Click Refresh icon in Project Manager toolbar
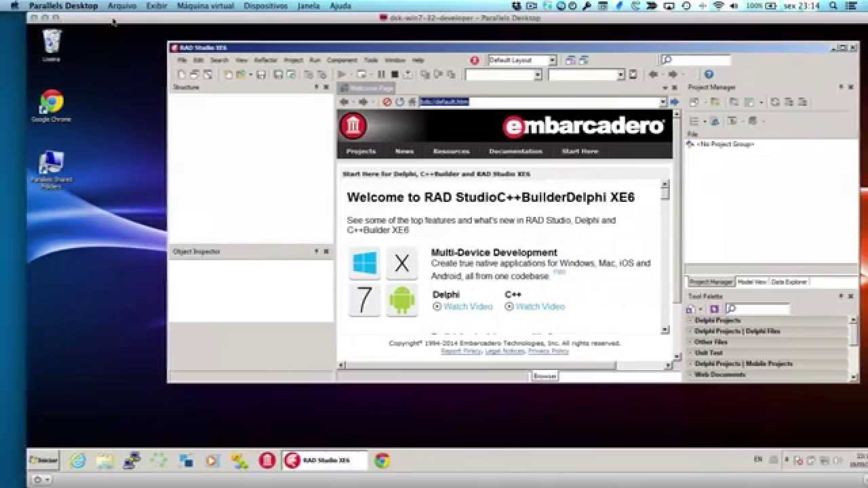The height and width of the screenshot is (488, 868). click(775, 102)
